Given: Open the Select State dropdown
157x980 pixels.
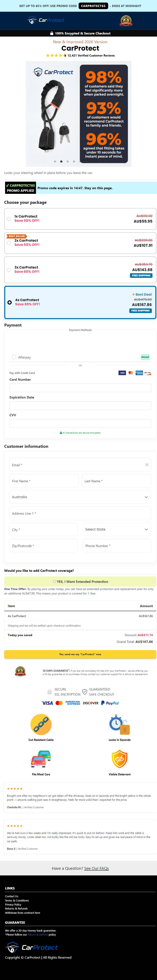Looking at the screenshot, I should click(117, 529).
